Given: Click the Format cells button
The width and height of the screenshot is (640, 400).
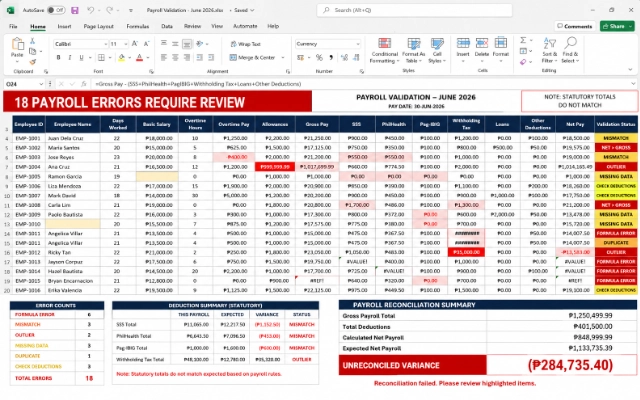Looking at the screenshot, I should click(x=501, y=50).
